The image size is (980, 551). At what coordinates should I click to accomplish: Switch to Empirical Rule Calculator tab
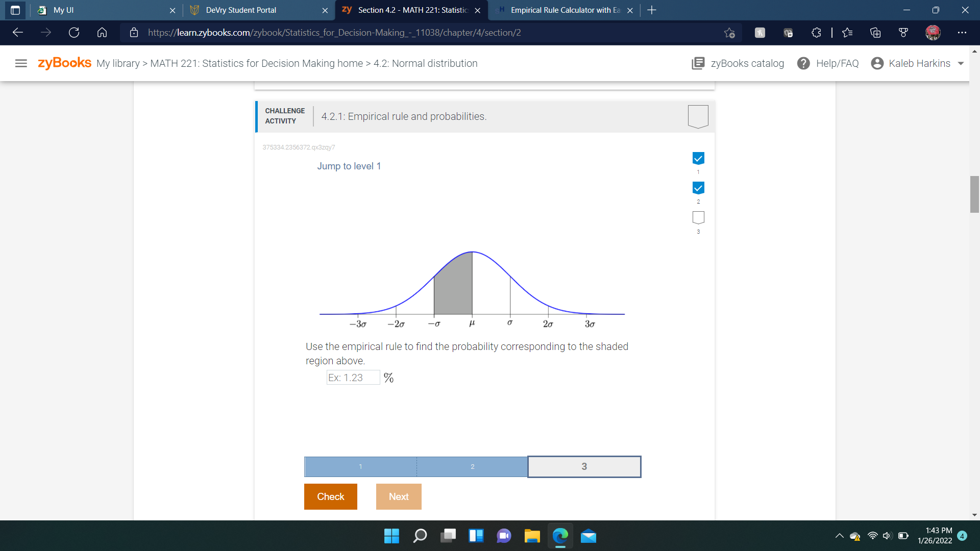click(x=565, y=10)
